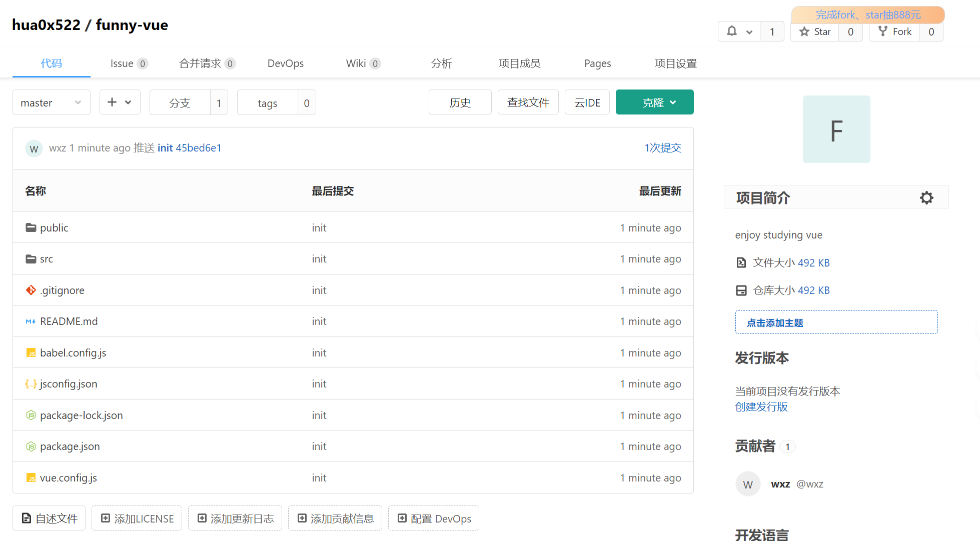Open commit link 45bed6e1
The height and width of the screenshot is (541, 980).
coord(199,147)
